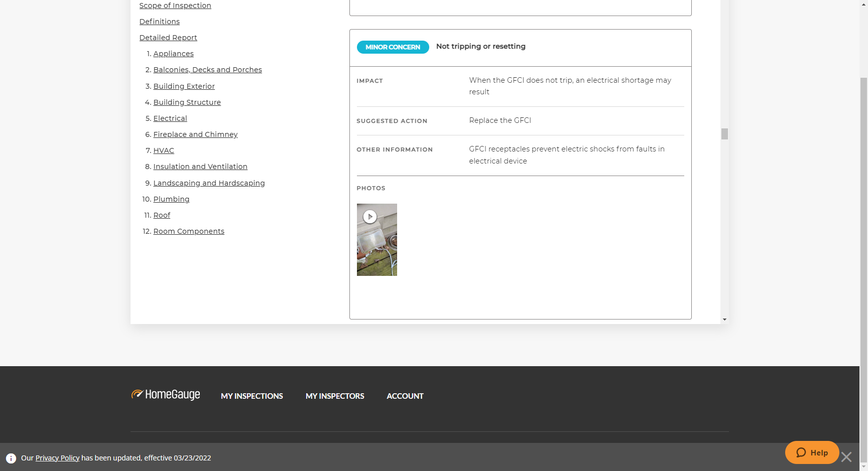Viewport: 868px width, 471px height.
Task: Open My Inspections in footer
Action: [252, 396]
